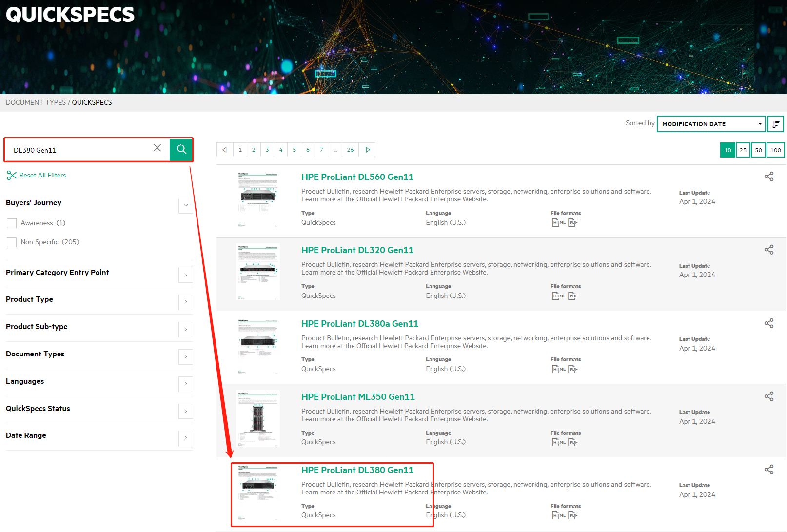Screen dimensions: 787x532
Task: Click the Reset All Filters link
Action: (42, 175)
